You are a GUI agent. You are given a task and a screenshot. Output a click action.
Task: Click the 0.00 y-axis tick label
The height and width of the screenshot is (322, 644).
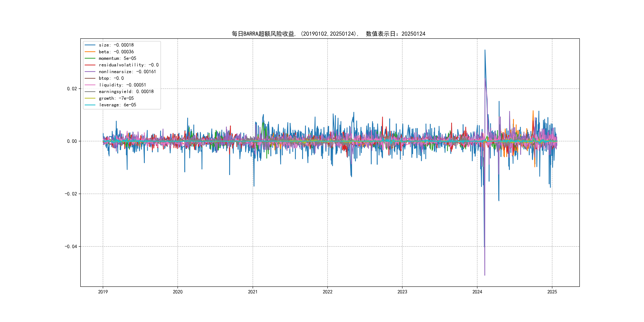coord(72,141)
